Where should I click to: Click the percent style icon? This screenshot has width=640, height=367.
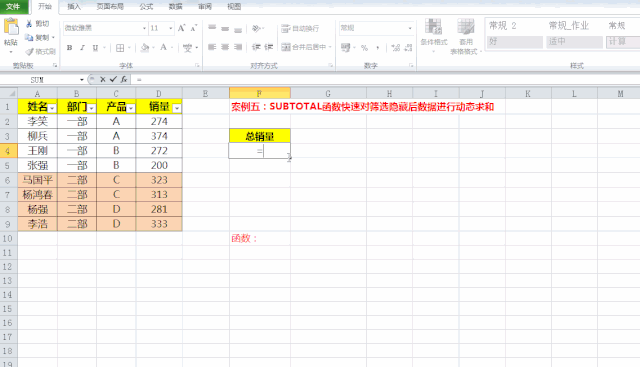(x=364, y=48)
